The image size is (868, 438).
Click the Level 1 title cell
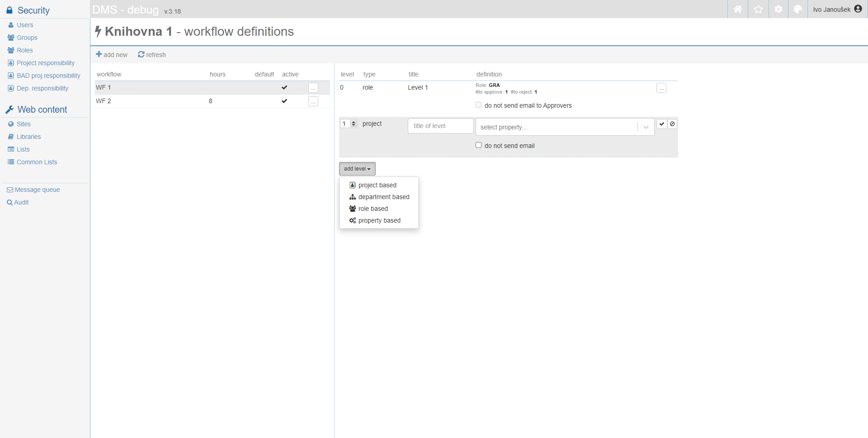tap(418, 87)
